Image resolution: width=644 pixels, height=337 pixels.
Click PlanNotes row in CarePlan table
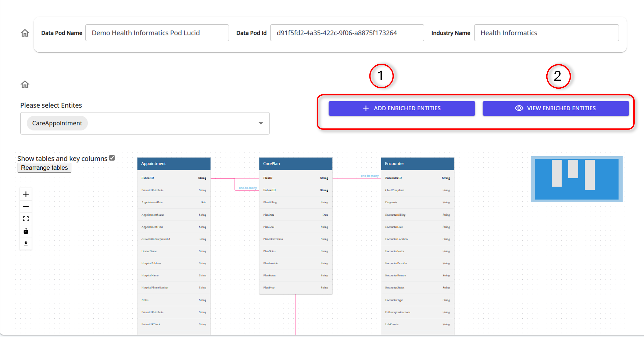[296, 251]
